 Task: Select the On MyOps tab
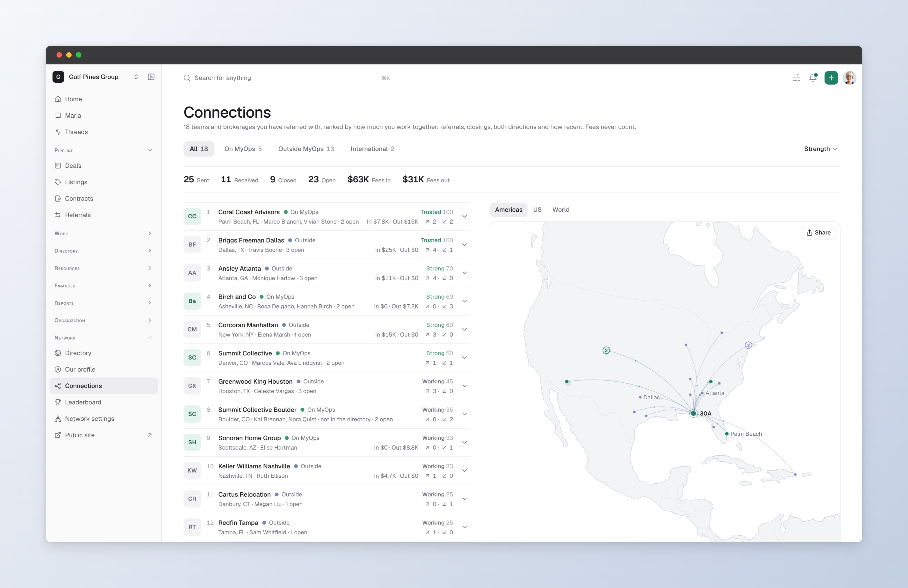[243, 149]
